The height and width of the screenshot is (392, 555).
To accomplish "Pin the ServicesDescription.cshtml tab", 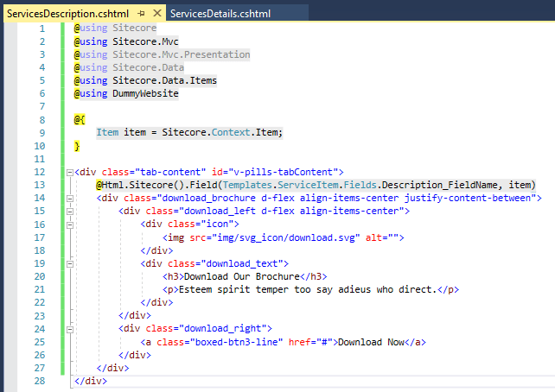I will [x=141, y=14].
